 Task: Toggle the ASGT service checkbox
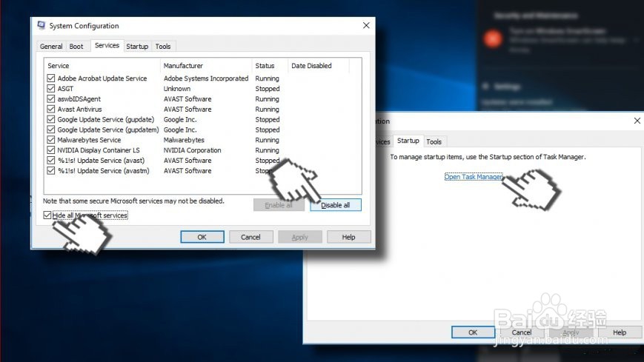coord(51,88)
